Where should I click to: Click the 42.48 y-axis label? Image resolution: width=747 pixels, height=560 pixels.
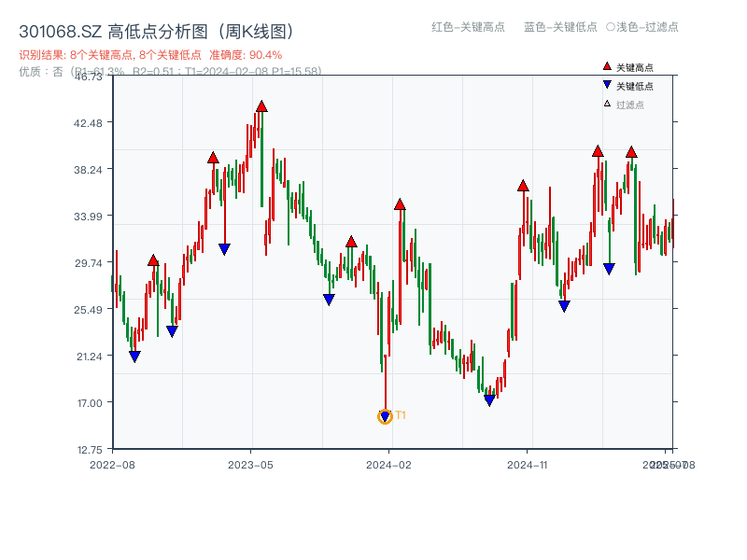(88, 123)
